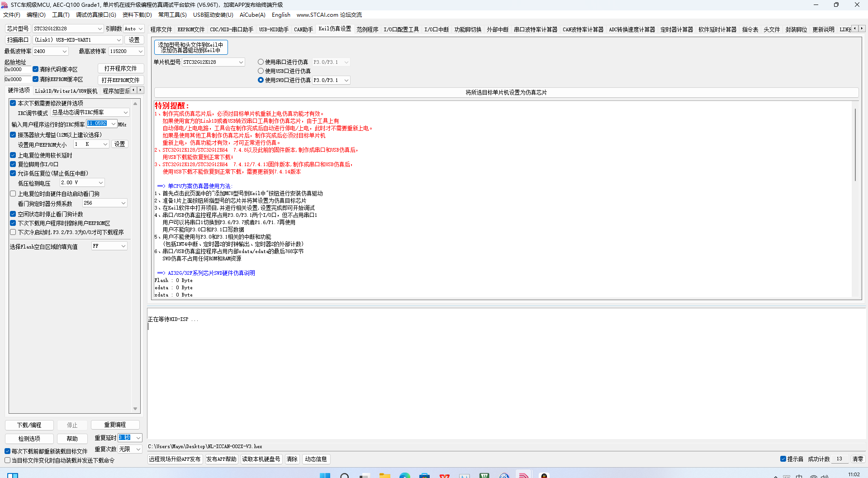Toggle 清除EEPROM缓冲区 checkbox

click(35, 79)
